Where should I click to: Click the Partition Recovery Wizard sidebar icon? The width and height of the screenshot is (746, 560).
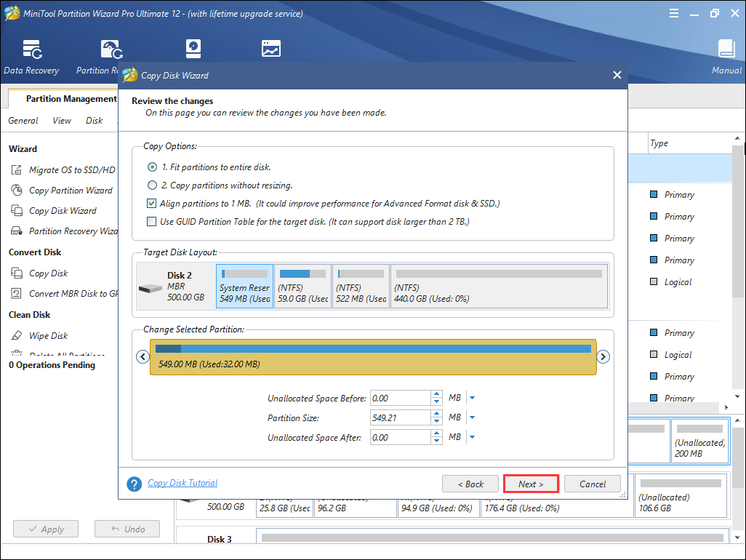(17, 231)
